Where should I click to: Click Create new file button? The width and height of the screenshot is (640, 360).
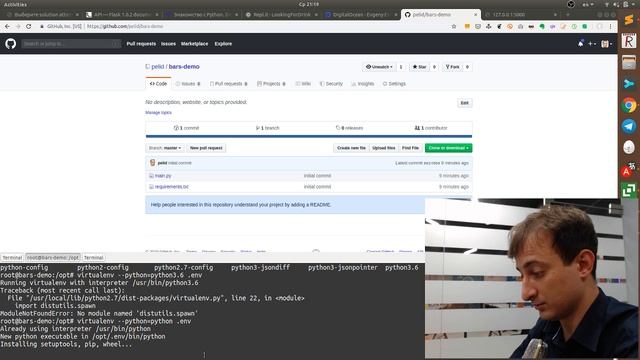[x=351, y=148]
